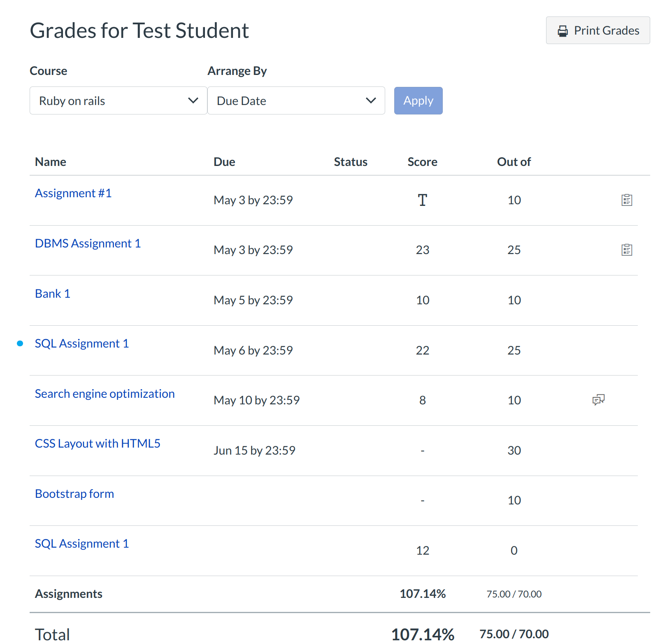Click the dash score for CSS Layout with HTML5
This screenshot has width=651, height=644.
422,450
